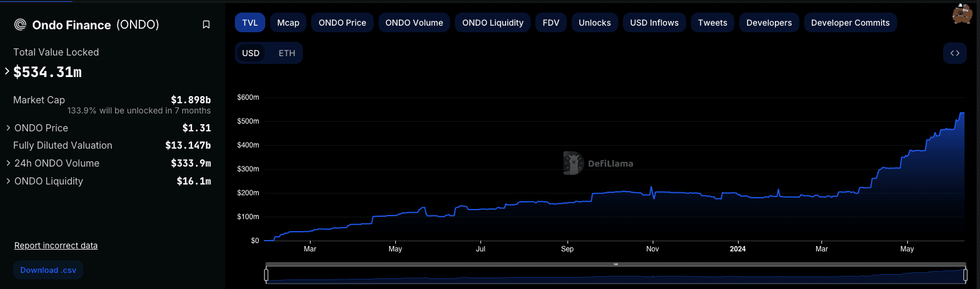
Task: Open the embed chart code icon
Action: [955, 53]
